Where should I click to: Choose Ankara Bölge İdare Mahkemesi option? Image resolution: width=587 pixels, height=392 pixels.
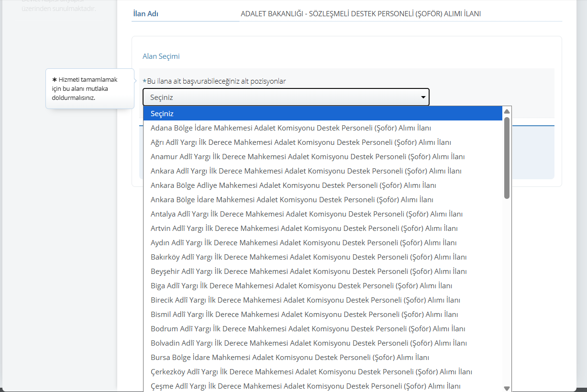[323, 200]
